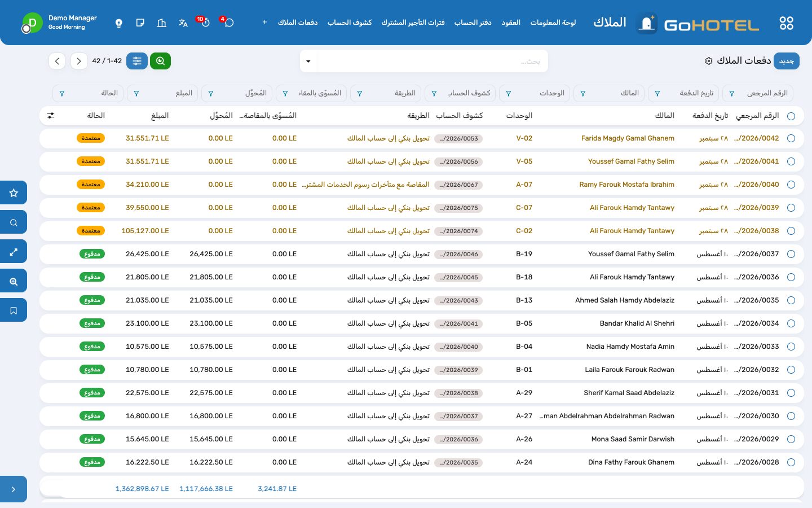The width and height of the screenshot is (812, 508).
Task: Click the blue filter sliders button
Action: coord(137,61)
